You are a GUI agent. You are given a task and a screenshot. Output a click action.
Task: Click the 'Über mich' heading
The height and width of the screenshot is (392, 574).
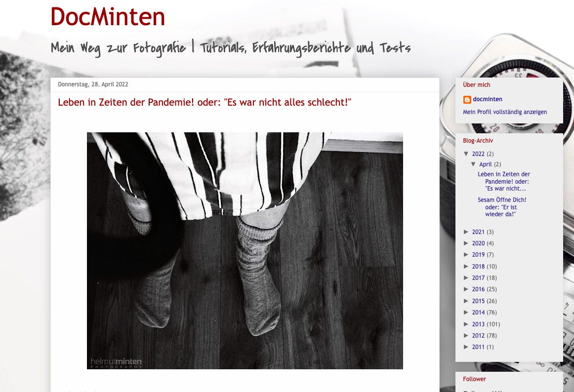tap(476, 85)
